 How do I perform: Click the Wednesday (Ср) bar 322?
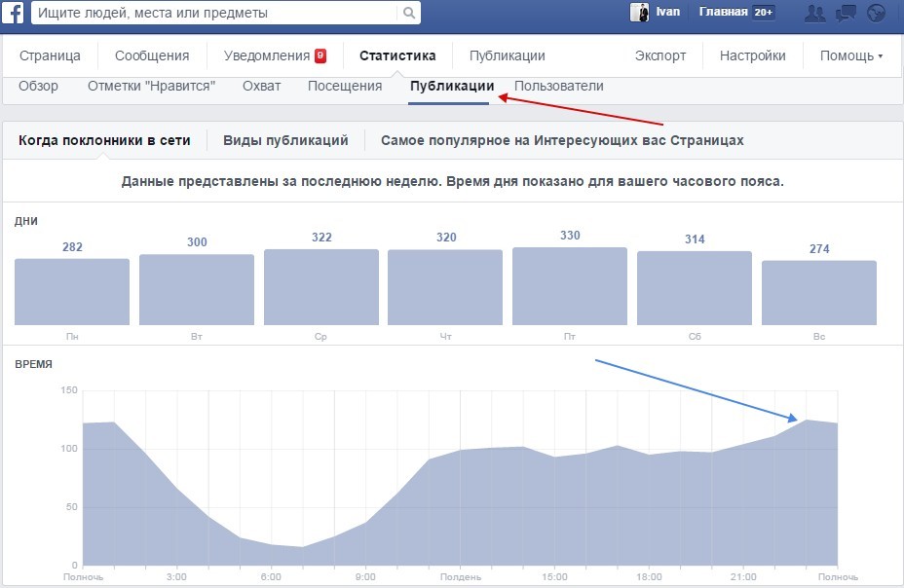321,287
